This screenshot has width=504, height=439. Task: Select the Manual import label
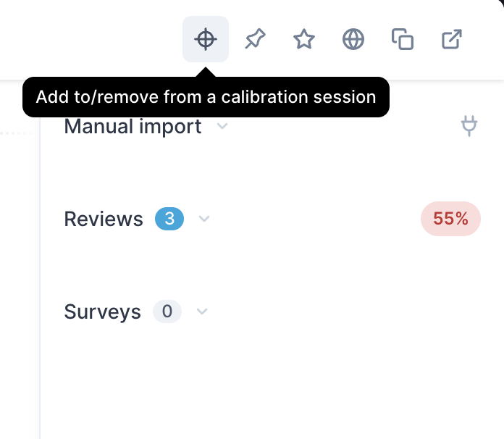pos(133,126)
